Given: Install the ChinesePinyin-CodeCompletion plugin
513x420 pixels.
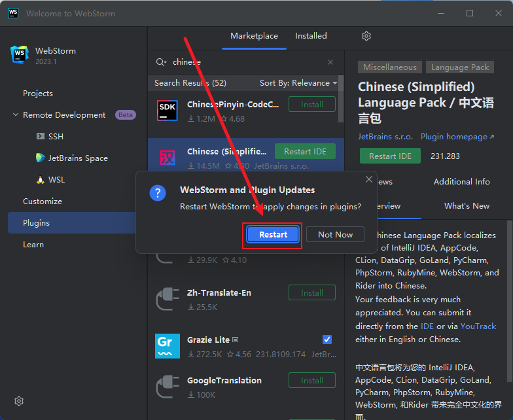Looking at the screenshot, I should click(x=311, y=105).
